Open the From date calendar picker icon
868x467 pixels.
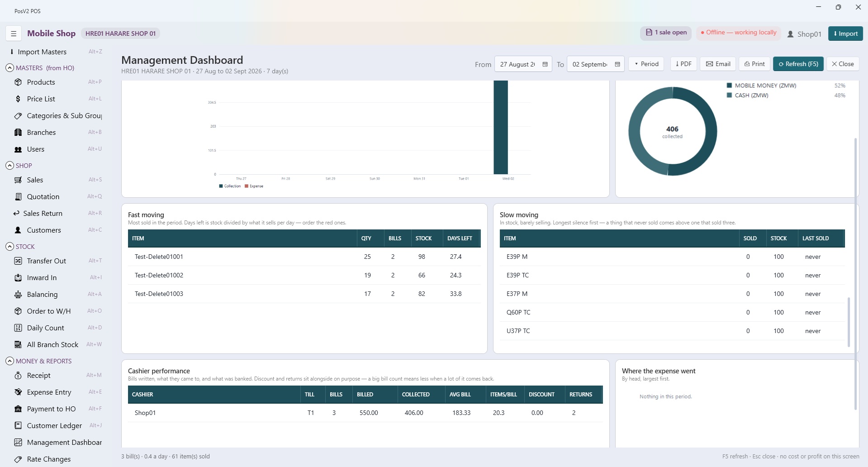point(545,64)
